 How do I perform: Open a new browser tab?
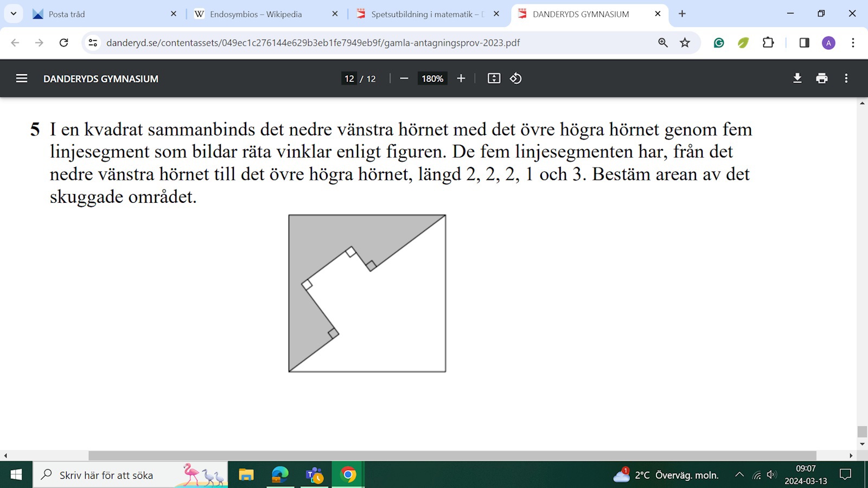pyautogui.click(x=682, y=14)
